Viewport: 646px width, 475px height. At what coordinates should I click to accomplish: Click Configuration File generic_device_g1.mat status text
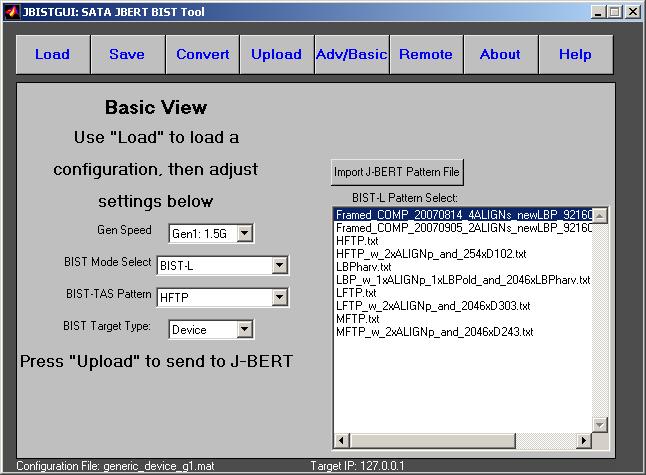click(x=115, y=466)
